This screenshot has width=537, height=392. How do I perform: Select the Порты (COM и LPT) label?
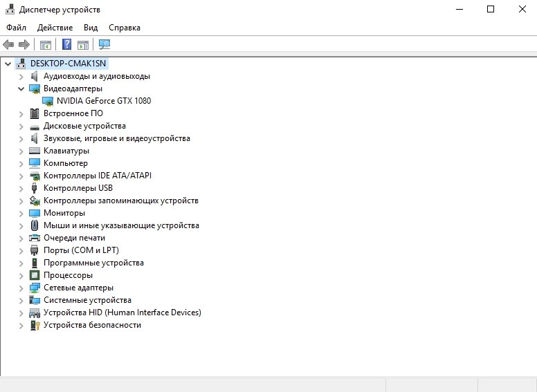tap(81, 250)
